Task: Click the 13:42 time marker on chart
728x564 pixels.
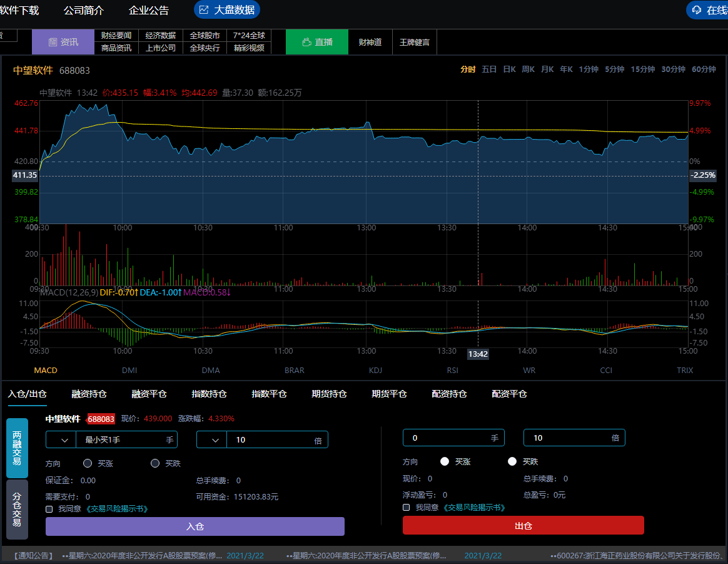Action: (x=478, y=354)
